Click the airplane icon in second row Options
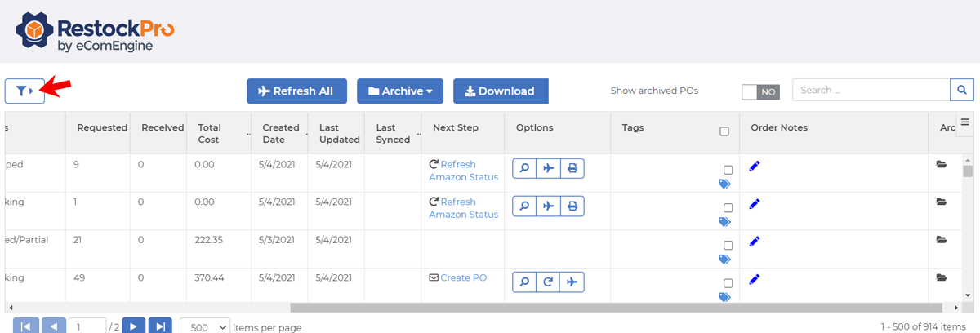 coord(548,206)
